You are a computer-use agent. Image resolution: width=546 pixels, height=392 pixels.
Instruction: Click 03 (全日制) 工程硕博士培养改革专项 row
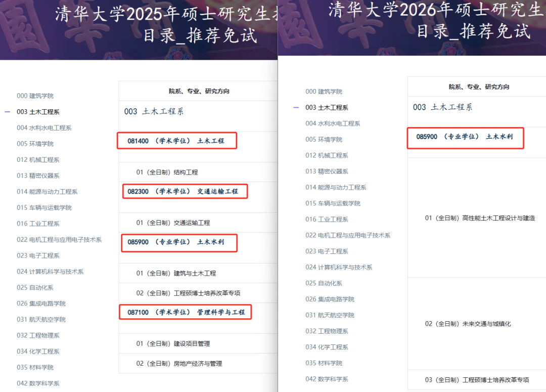click(x=477, y=380)
